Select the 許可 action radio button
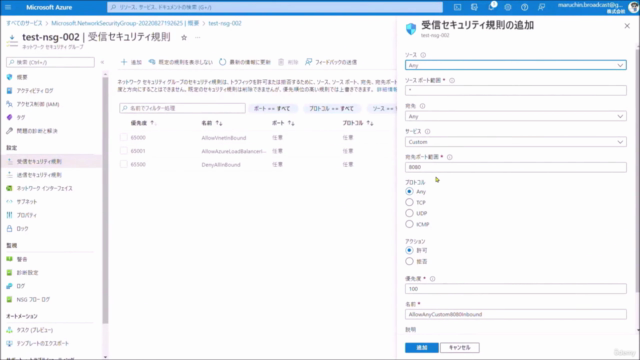 click(x=409, y=250)
